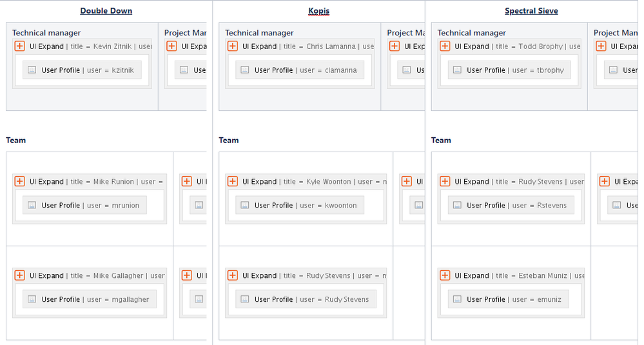Viewport: 644px width, 345px height.
Task: Click the profile image icon for user Rstevens
Action: [x=457, y=205]
